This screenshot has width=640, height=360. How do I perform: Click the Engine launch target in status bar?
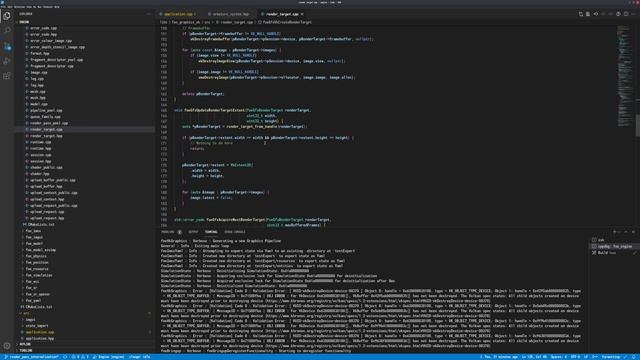[109, 357]
